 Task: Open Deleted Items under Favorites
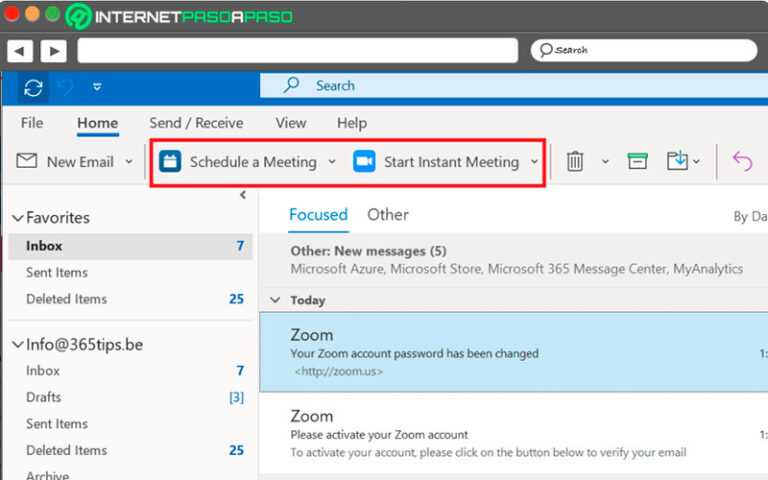(x=130, y=299)
